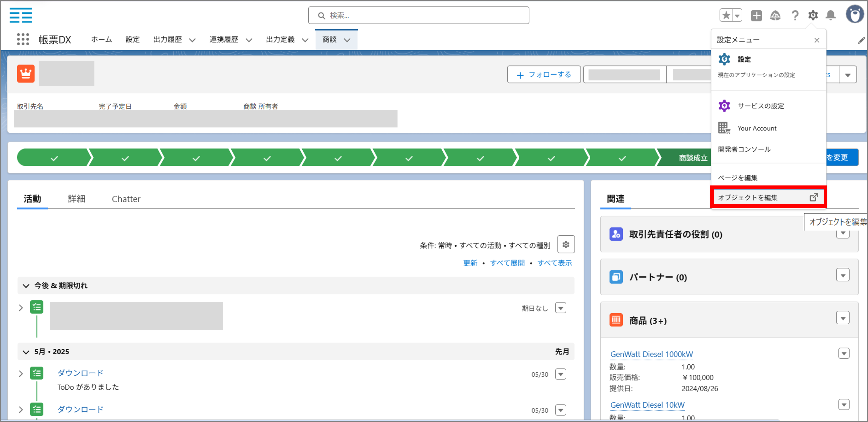
Task: Click the フォローする button
Action: click(543, 74)
